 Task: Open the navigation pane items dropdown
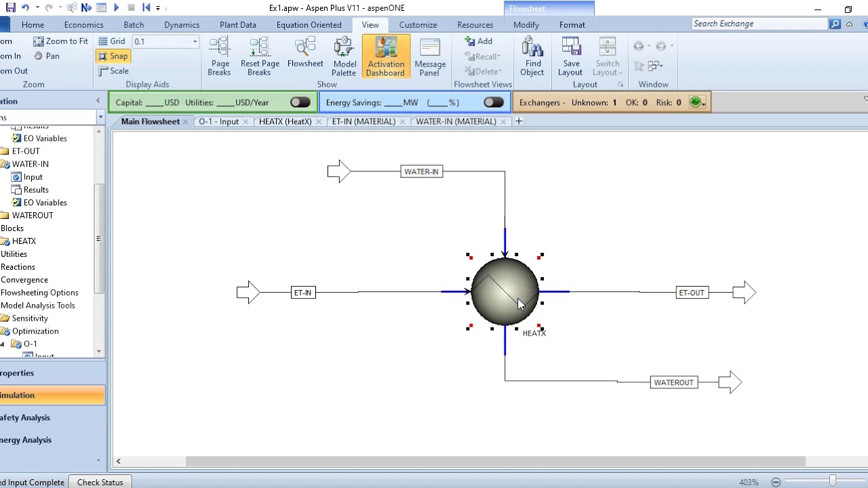click(x=100, y=118)
